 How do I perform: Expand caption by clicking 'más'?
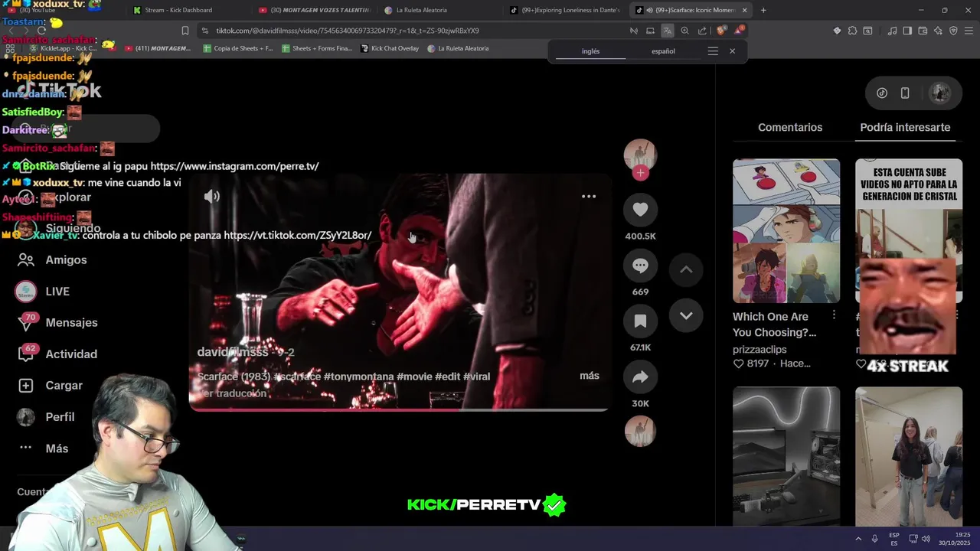point(590,376)
